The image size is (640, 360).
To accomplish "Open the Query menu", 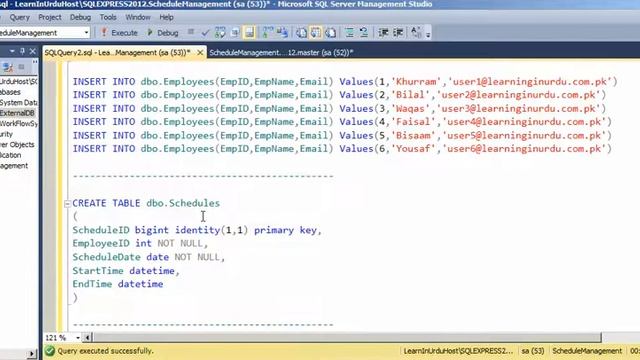I will [19, 17].
